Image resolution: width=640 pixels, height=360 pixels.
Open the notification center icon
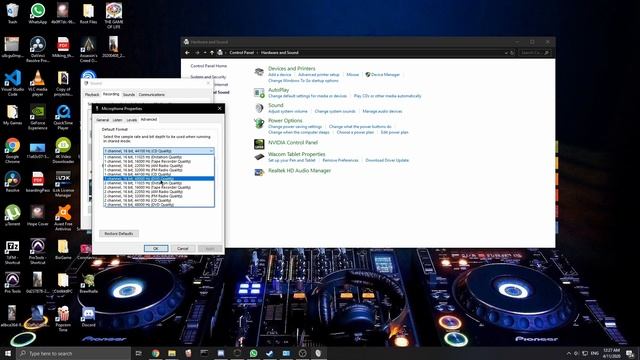pyautogui.click(x=631, y=353)
